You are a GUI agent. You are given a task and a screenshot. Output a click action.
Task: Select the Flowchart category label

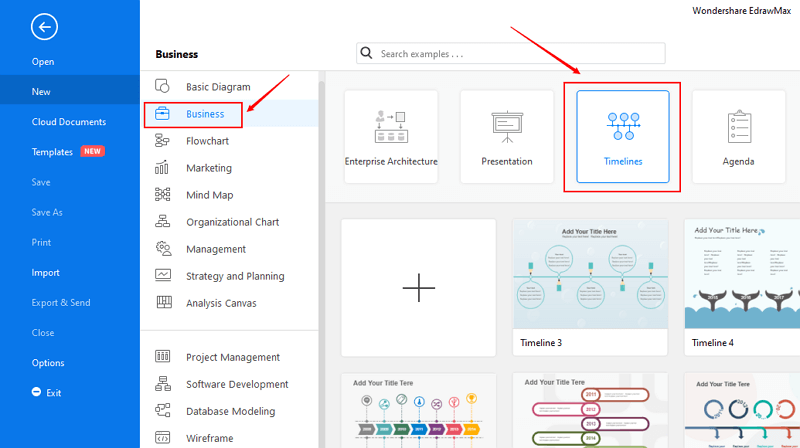pyautogui.click(x=207, y=141)
